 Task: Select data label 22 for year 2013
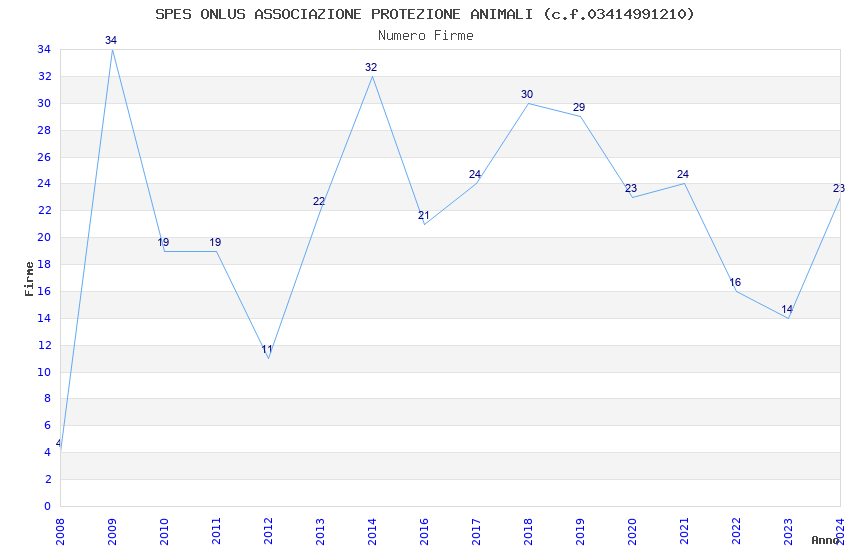coord(319,202)
